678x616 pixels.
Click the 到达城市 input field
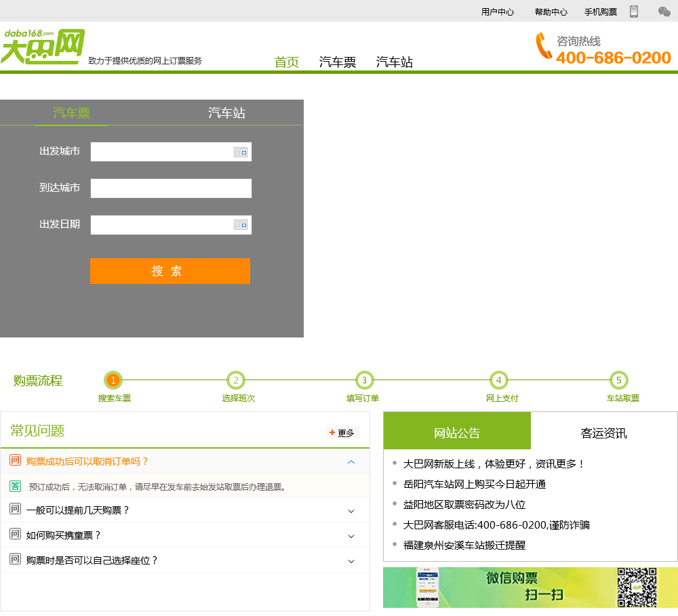pyautogui.click(x=172, y=188)
